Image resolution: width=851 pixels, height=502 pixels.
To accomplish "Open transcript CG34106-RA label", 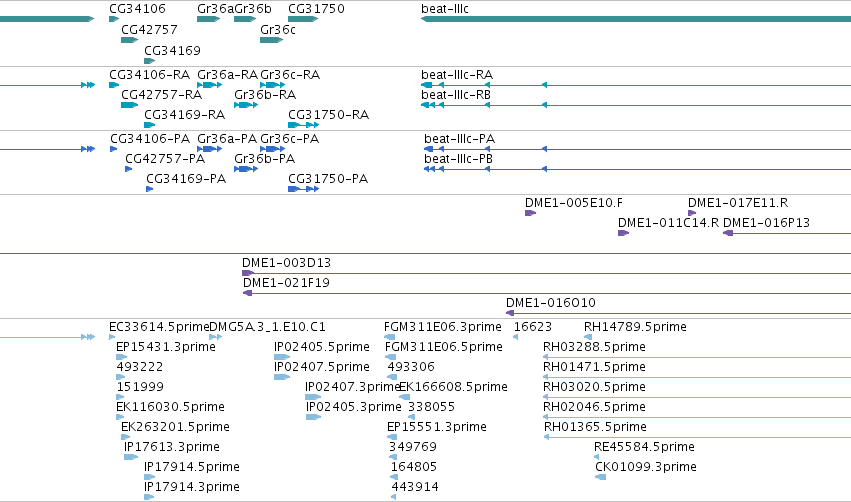I will (150, 74).
